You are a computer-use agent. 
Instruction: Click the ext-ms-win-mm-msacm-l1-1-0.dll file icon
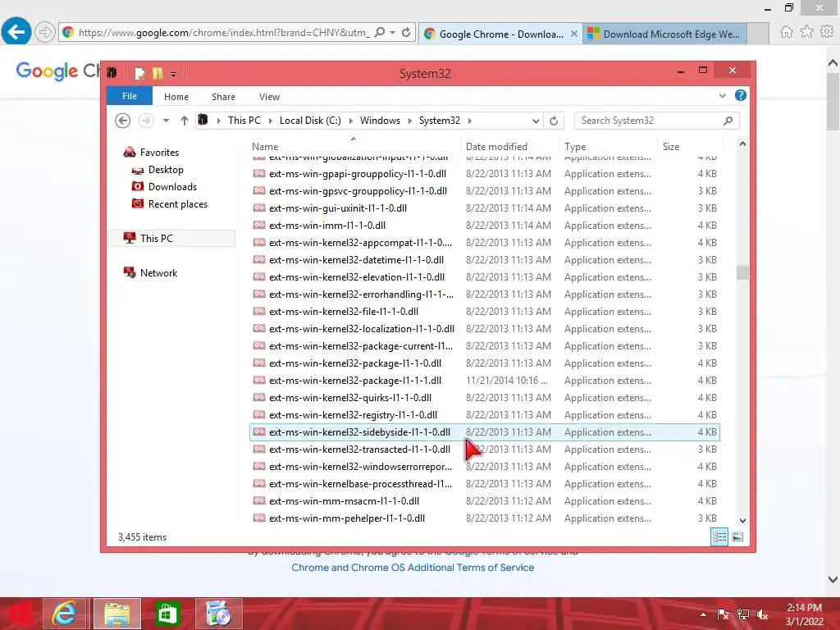259,500
